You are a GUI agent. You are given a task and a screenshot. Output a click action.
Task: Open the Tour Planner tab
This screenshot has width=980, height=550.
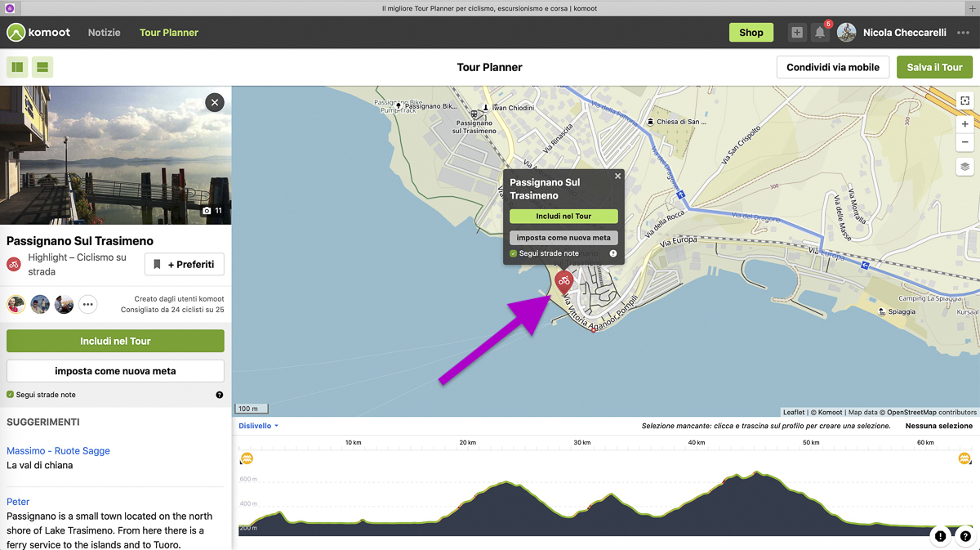[x=168, y=33]
